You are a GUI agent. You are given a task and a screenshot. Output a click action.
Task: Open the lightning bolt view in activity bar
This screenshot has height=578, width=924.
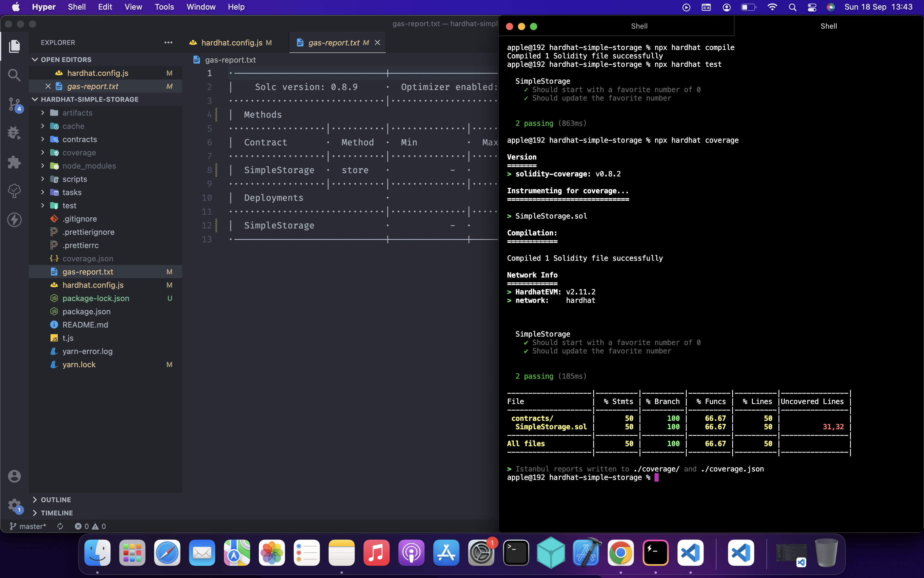(14, 220)
